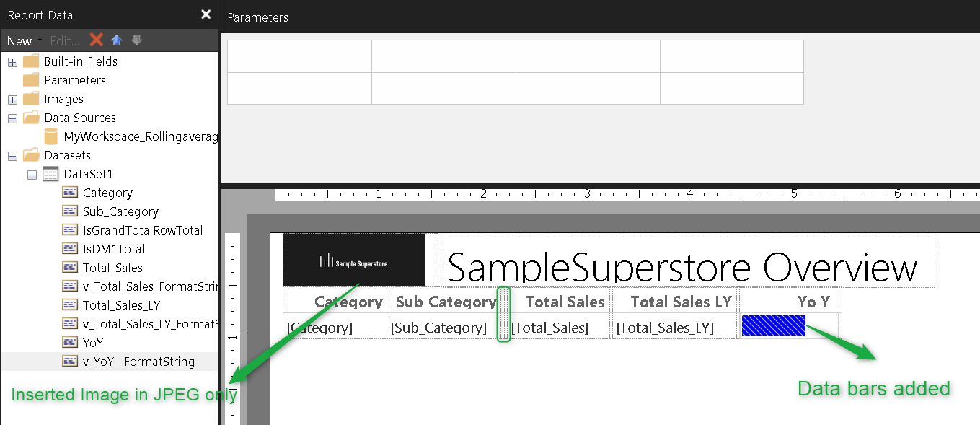
Task: Collapse the DataSet1 node
Action: (32, 174)
